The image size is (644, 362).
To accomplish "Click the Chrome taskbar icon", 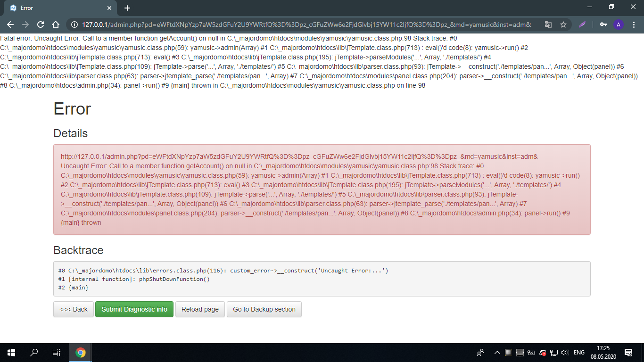I will [x=81, y=352].
